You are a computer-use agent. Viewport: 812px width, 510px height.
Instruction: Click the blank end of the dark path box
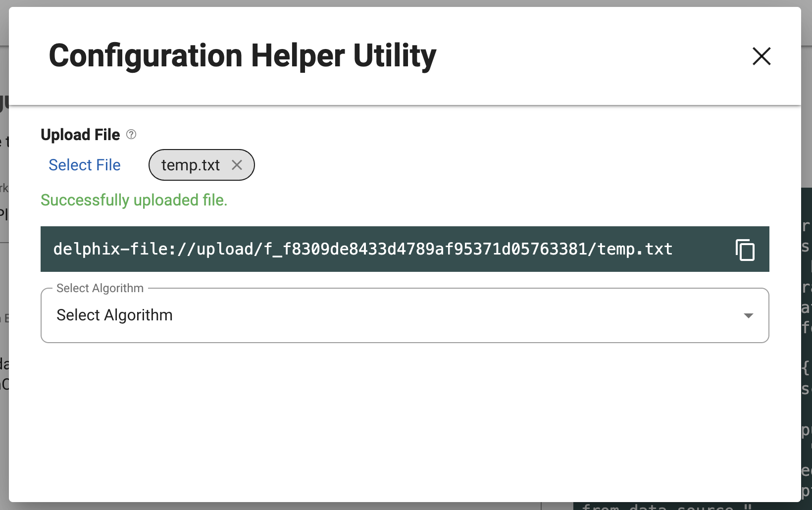(x=703, y=249)
